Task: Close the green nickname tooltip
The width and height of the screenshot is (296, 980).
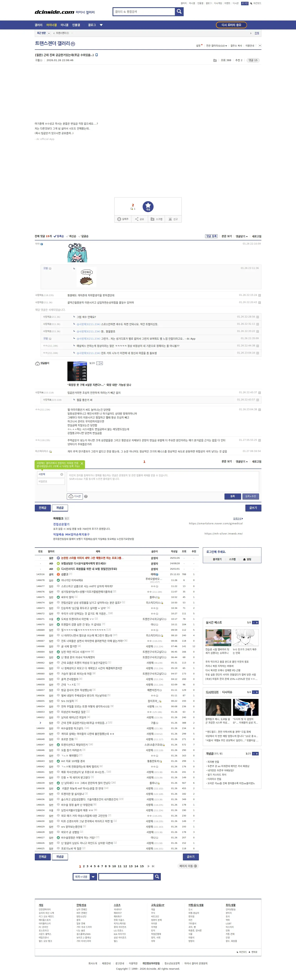Action: click(x=81, y=463)
